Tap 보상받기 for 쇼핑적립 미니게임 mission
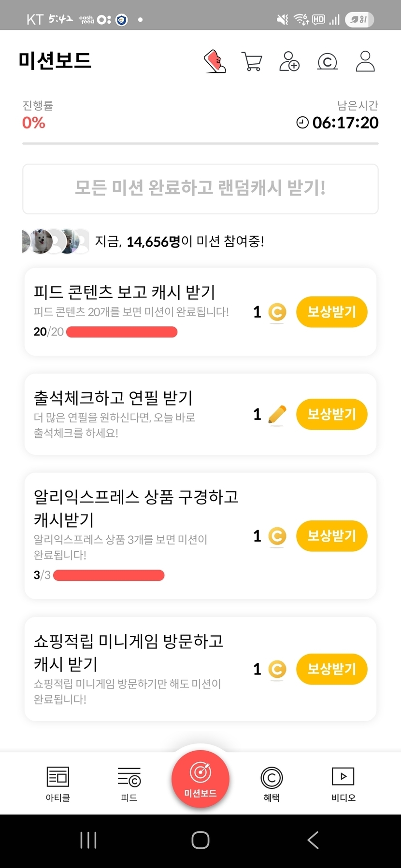401x868 pixels. click(331, 669)
